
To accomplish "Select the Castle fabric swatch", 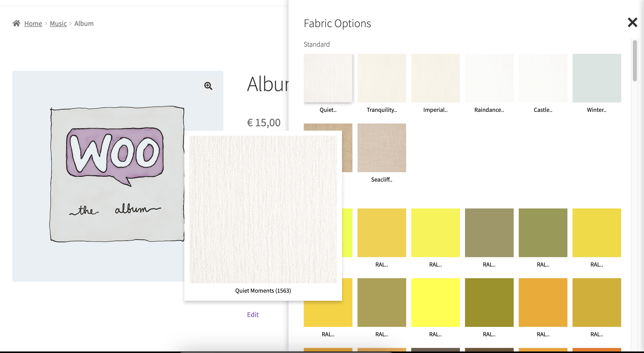I will coord(543,78).
